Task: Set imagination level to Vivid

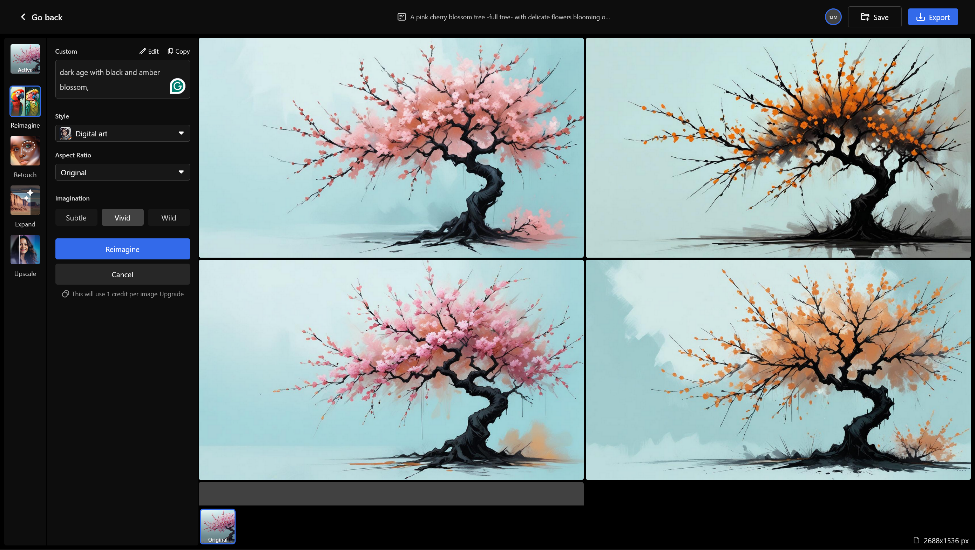Action: coord(122,217)
